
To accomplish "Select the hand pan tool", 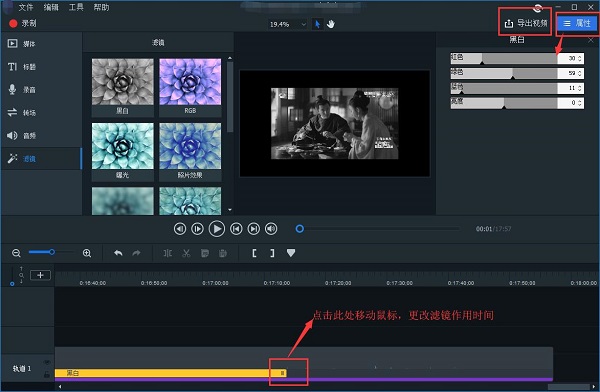I will point(331,24).
